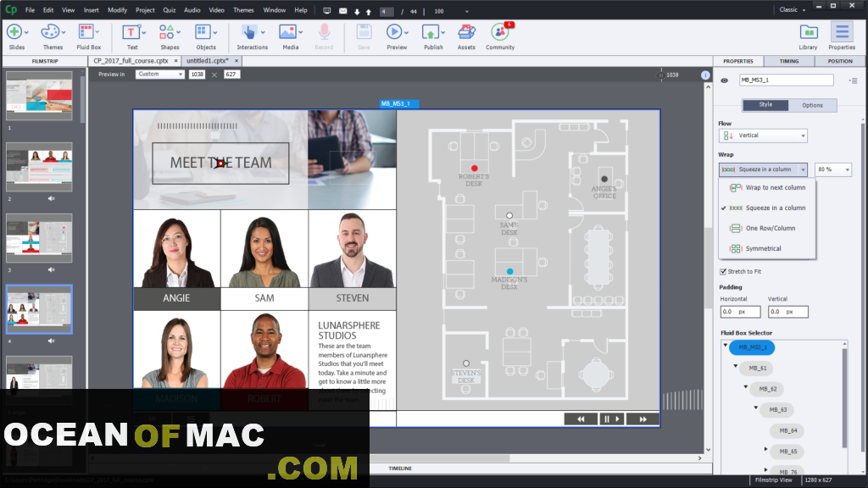
Task: Open the Classic workspace dropdown
Action: pyautogui.click(x=793, y=10)
